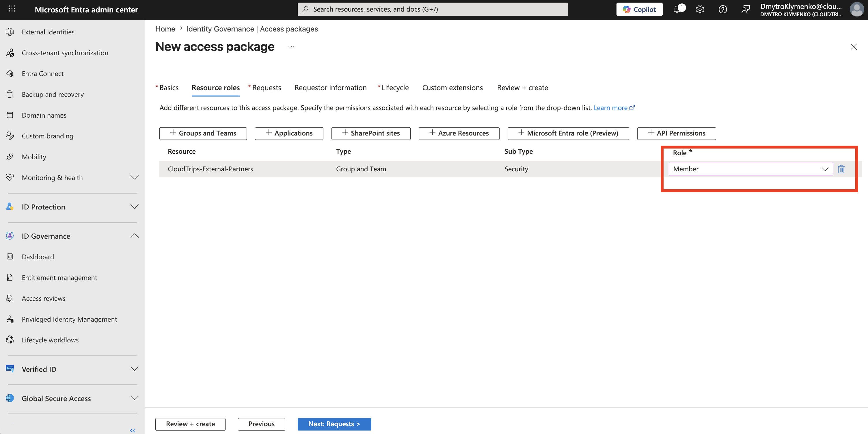The image size is (868, 434).
Task: Click bottom Review + create button
Action: 190,424
